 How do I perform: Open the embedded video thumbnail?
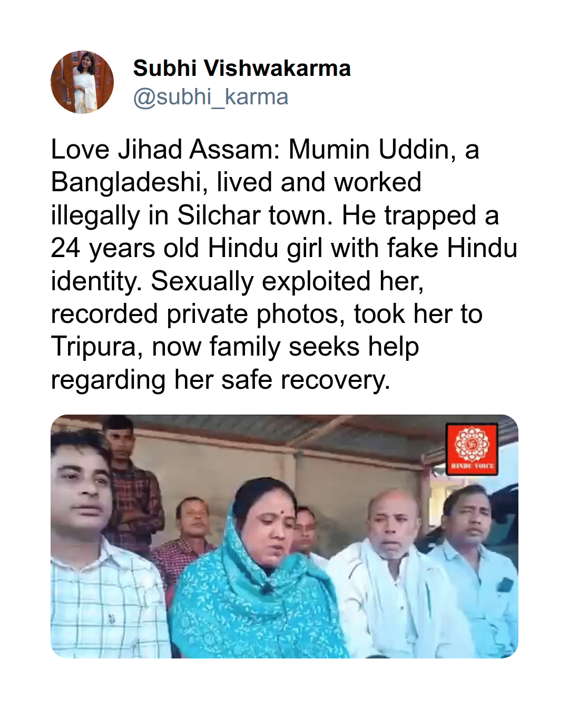click(x=284, y=536)
